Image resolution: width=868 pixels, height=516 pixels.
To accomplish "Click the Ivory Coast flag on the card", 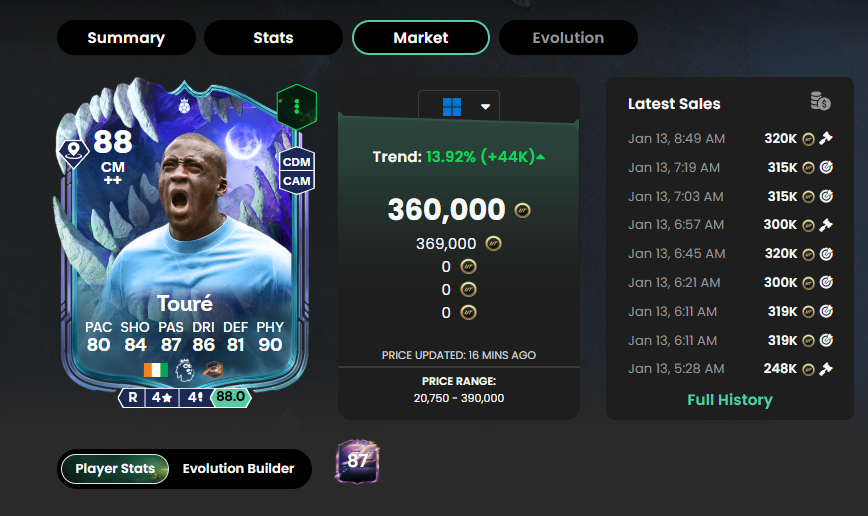I will tap(156, 370).
